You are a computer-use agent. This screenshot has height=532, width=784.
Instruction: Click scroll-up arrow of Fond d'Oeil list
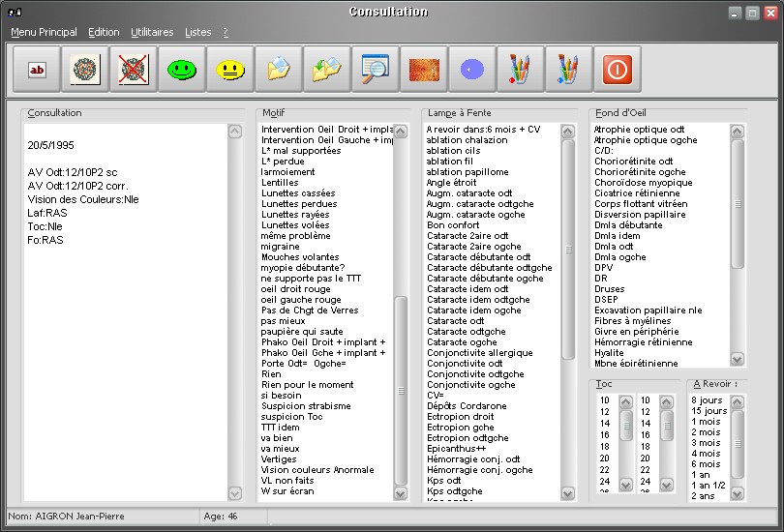(x=737, y=132)
